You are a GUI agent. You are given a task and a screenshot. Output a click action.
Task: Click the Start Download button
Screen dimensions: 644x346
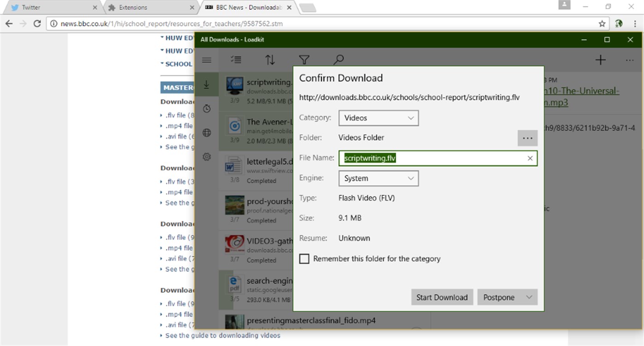(441, 297)
